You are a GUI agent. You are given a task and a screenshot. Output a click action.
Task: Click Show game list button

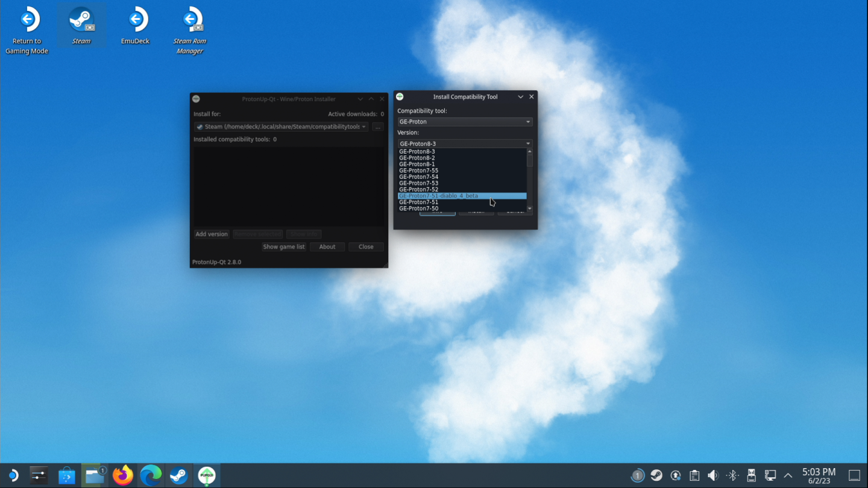pos(284,247)
